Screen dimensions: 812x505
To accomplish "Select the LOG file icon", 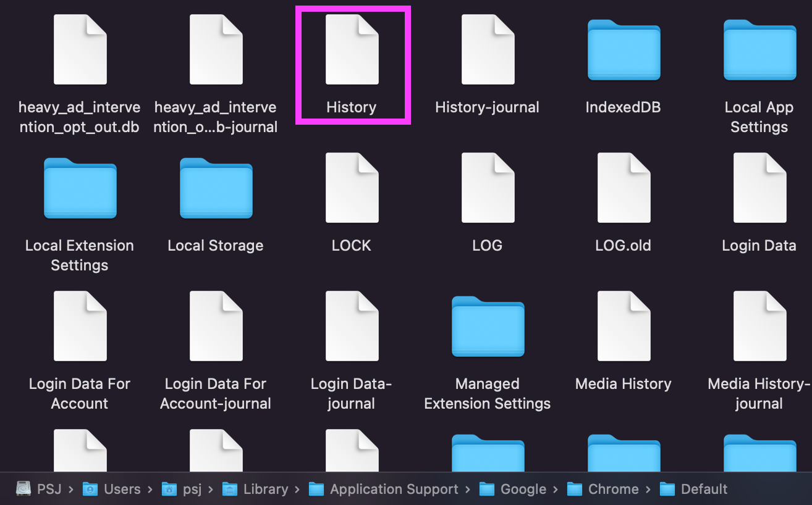I will pos(488,188).
